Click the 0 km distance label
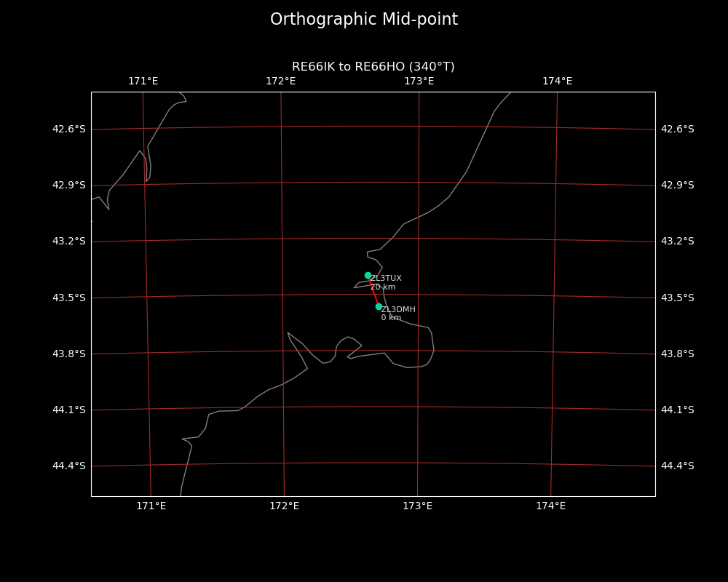Image resolution: width=728 pixels, height=582 pixels. 391,318
